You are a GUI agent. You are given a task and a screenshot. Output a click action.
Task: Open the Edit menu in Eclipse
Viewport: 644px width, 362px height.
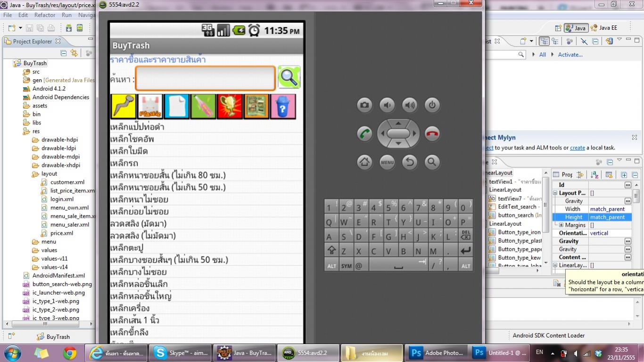tap(23, 15)
